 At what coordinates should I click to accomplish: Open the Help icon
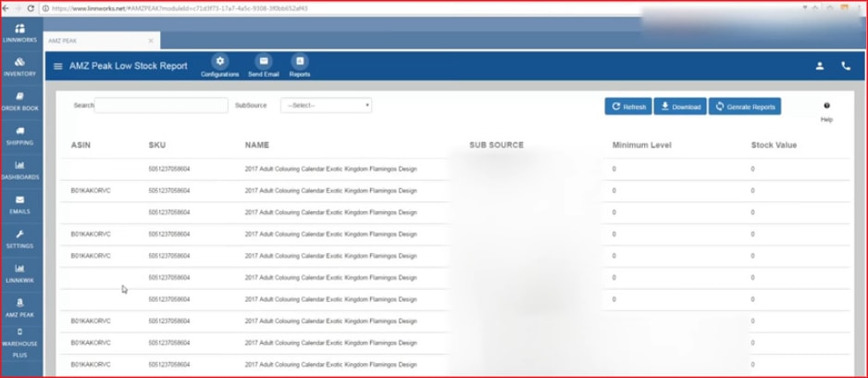tap(826, 106)
